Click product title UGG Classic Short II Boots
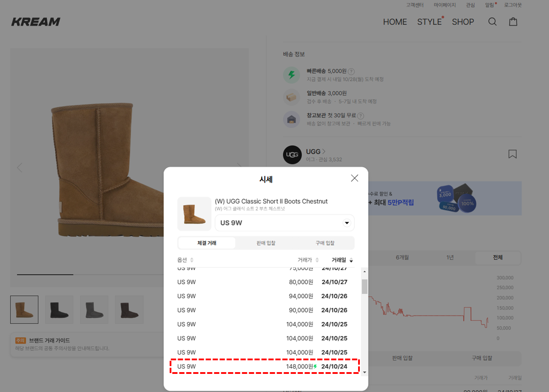549x392 pixels. 271,201
